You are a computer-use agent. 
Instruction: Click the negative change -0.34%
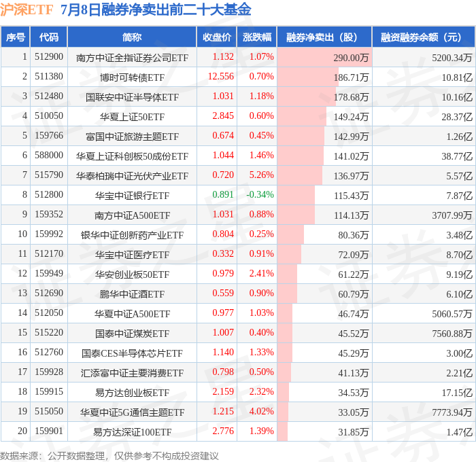coord(260,195)
